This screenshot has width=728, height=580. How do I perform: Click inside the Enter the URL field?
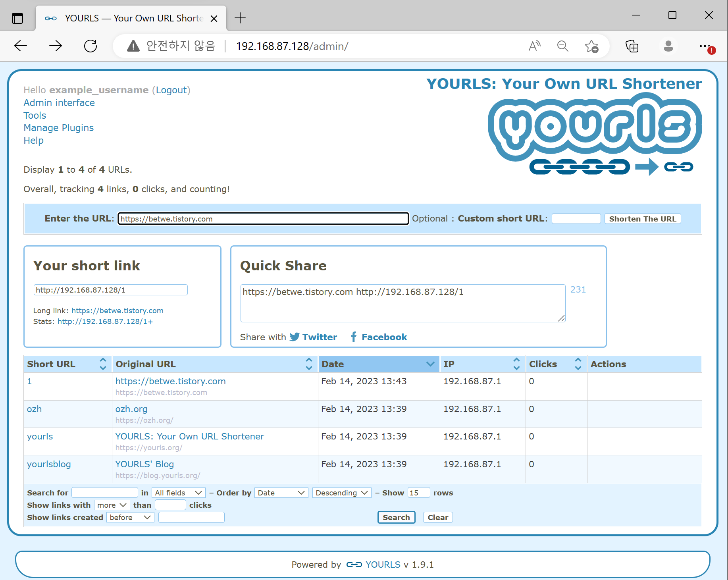tap(263, 218)
